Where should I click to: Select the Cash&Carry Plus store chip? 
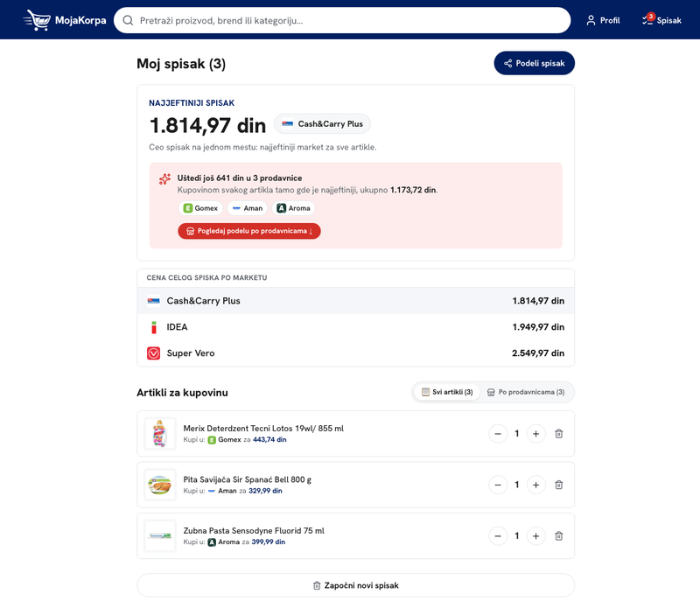tap(322, 124)
